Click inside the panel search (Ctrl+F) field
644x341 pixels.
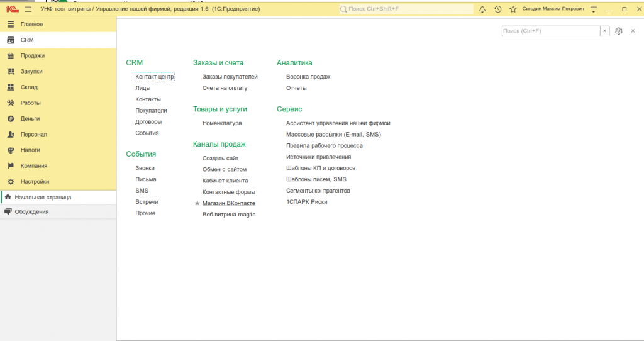[x=551, y=31]
